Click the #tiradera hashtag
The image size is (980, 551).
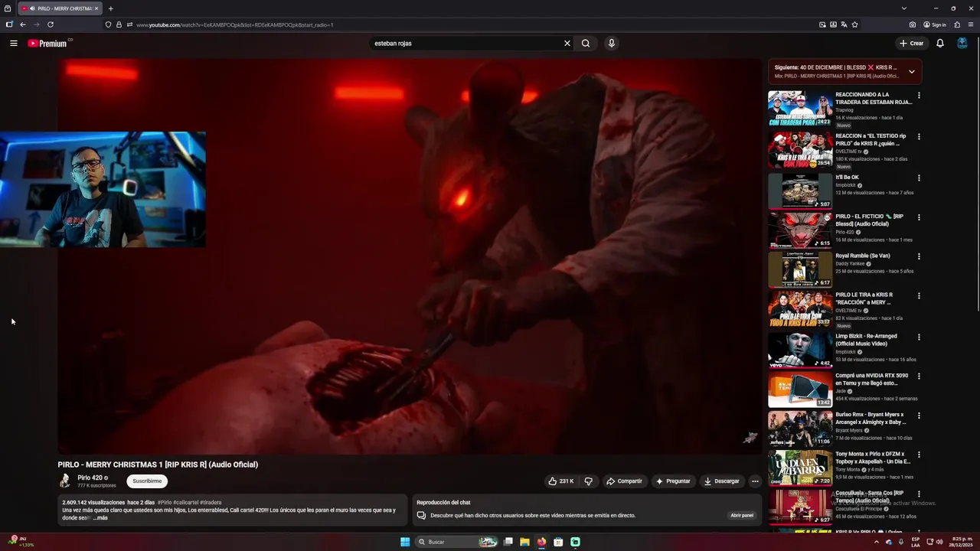click(211, 503)
